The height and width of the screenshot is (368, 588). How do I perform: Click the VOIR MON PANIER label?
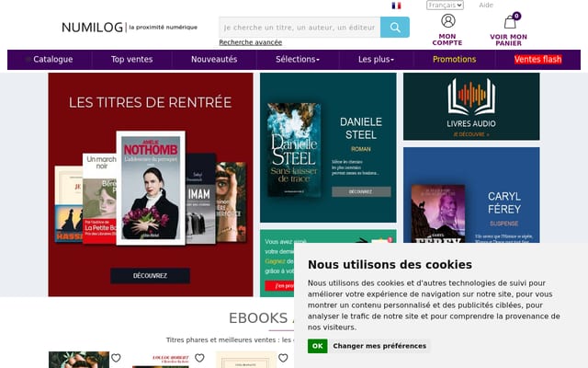tap(508, 40)
